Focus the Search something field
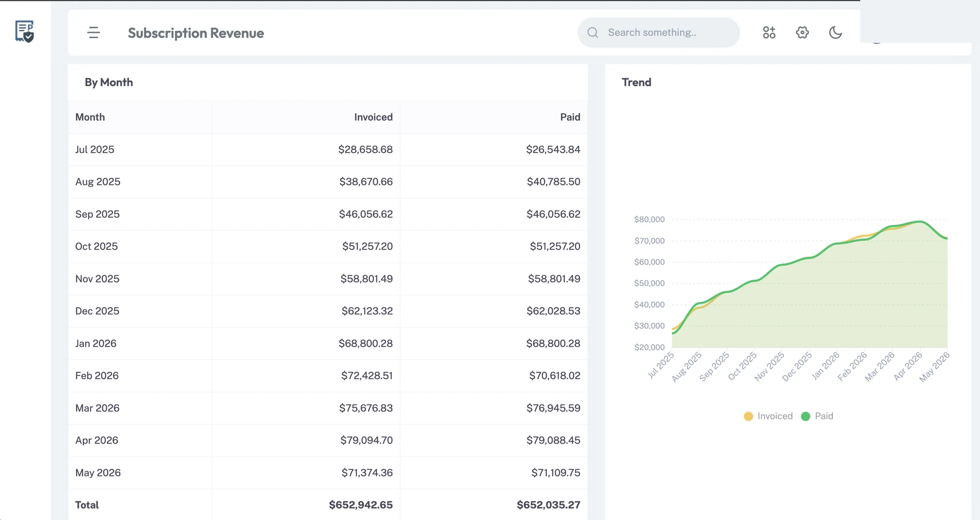The height and width of the screenshot is (520, 980). click(x=659, y=32)
